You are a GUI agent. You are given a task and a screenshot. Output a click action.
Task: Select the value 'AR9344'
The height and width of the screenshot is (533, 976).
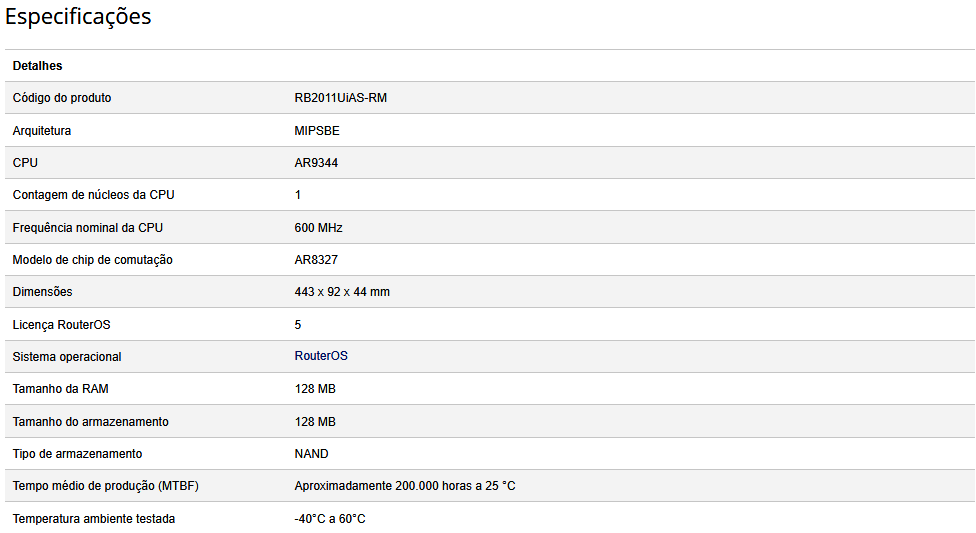pyautogui.click(x=316, y=163)
